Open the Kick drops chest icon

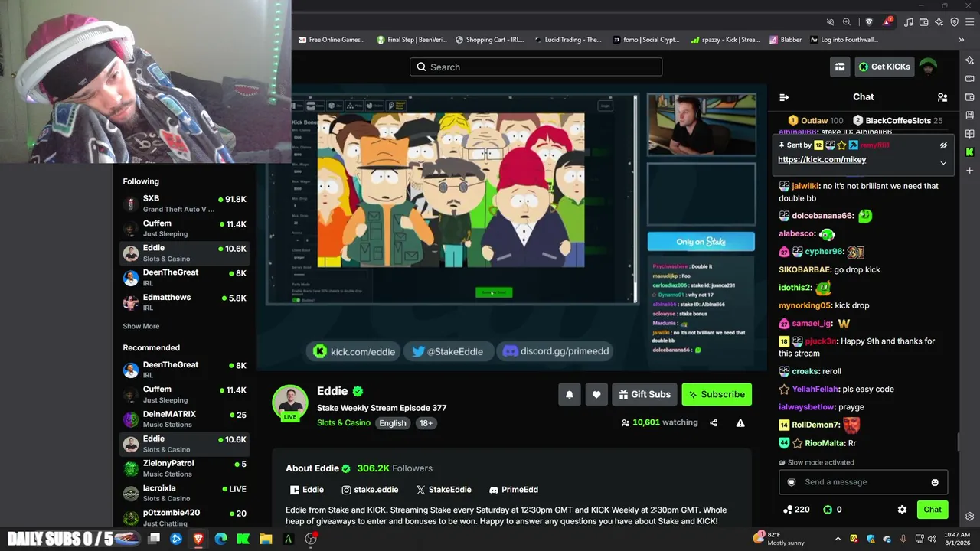(840, 67)
